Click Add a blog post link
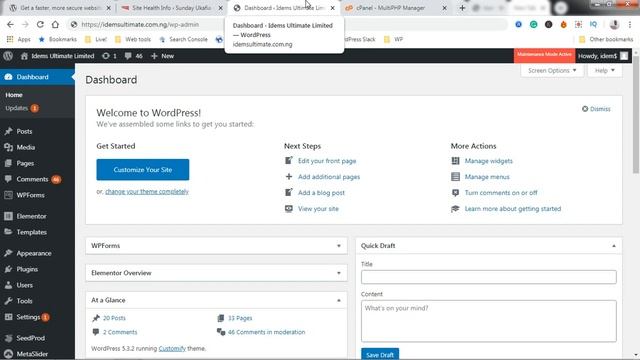This screenshot has width=640, height=360. pyautogui.click(x=321, y=193)
